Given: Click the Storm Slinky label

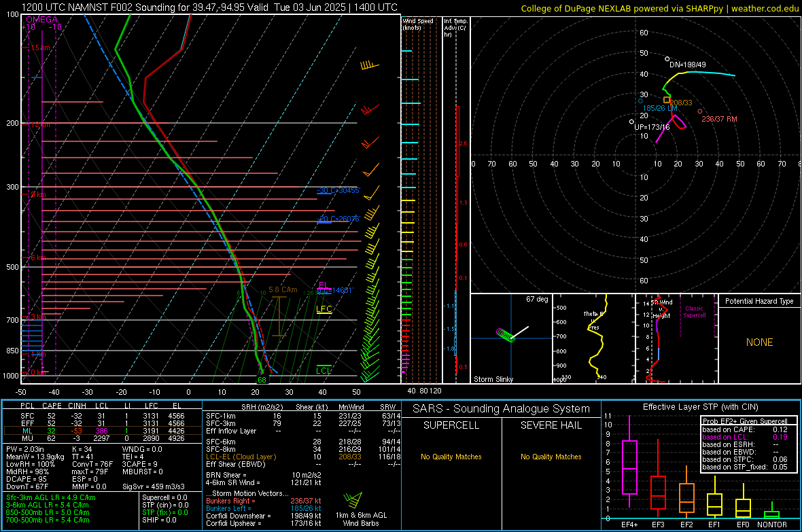Looking at the screenshot, I should 493,379.
